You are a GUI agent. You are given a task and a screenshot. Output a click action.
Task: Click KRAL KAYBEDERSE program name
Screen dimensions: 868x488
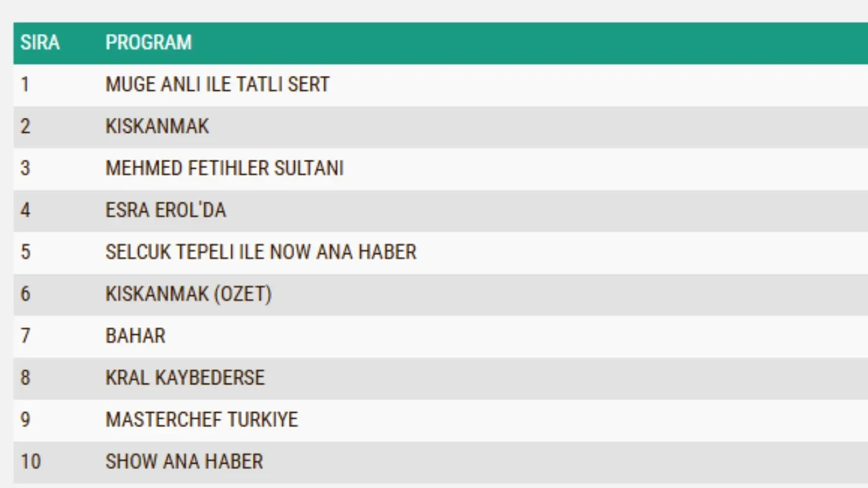click(x=185, y=378)
